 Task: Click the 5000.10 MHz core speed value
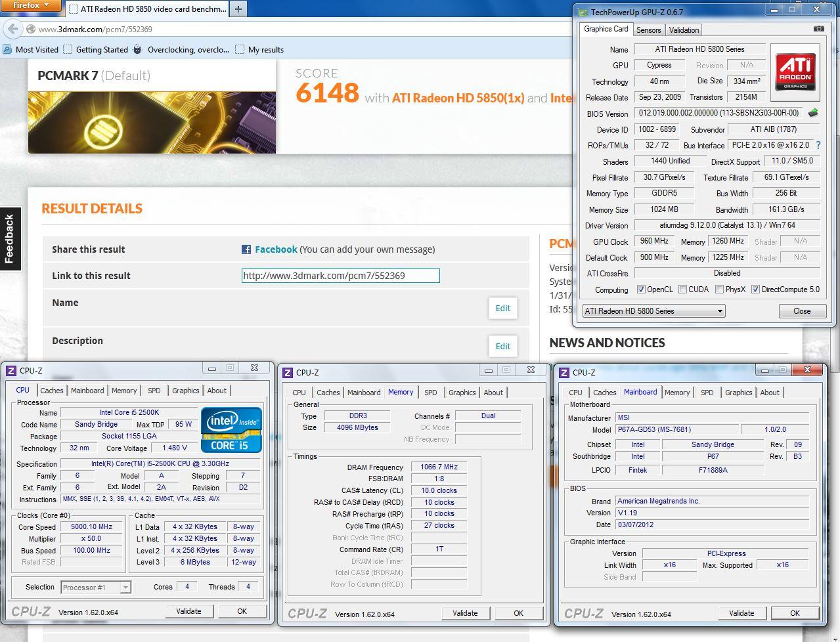click(91, 526)
